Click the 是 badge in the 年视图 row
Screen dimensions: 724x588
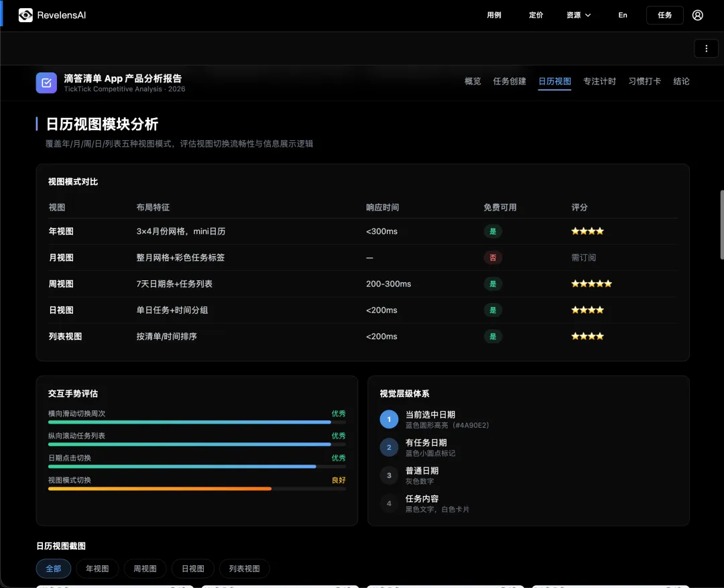click(493, 231)
